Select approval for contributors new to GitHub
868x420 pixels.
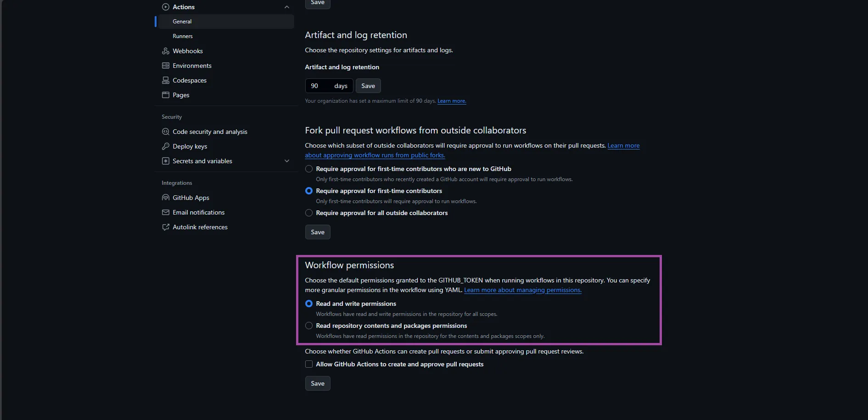(309, 169)
